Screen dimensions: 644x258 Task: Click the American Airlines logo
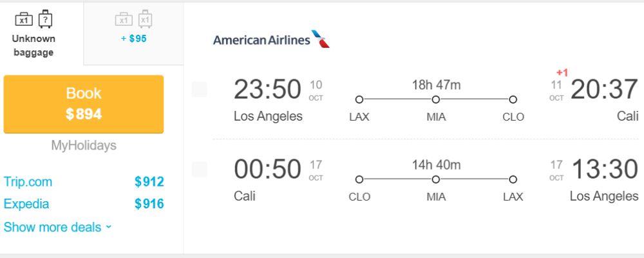(272, 39)
